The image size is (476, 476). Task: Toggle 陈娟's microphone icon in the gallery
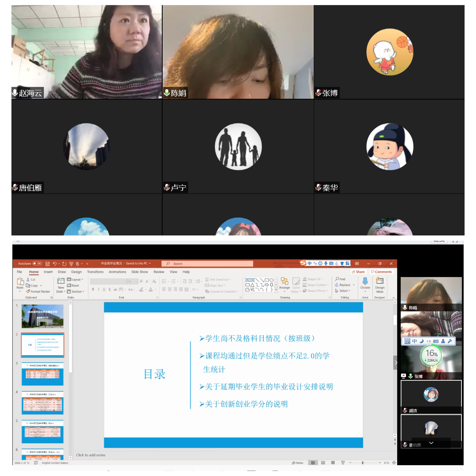click(x=167, y=92)
